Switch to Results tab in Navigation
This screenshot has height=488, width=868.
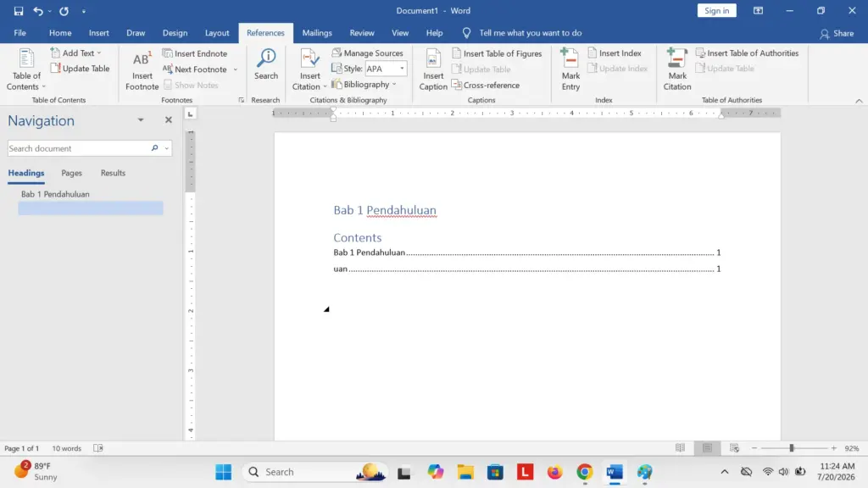pyautogui.click(x=113, y=173)
